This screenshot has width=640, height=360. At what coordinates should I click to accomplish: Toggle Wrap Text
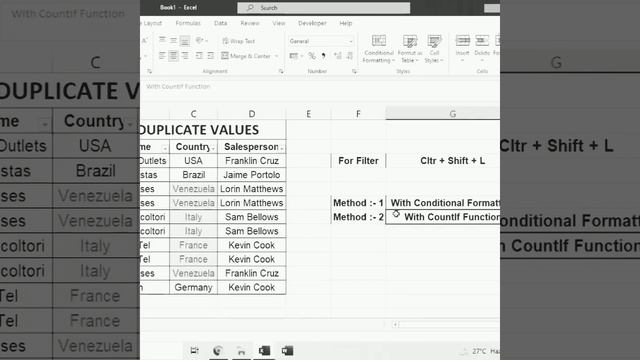[238, 41]
